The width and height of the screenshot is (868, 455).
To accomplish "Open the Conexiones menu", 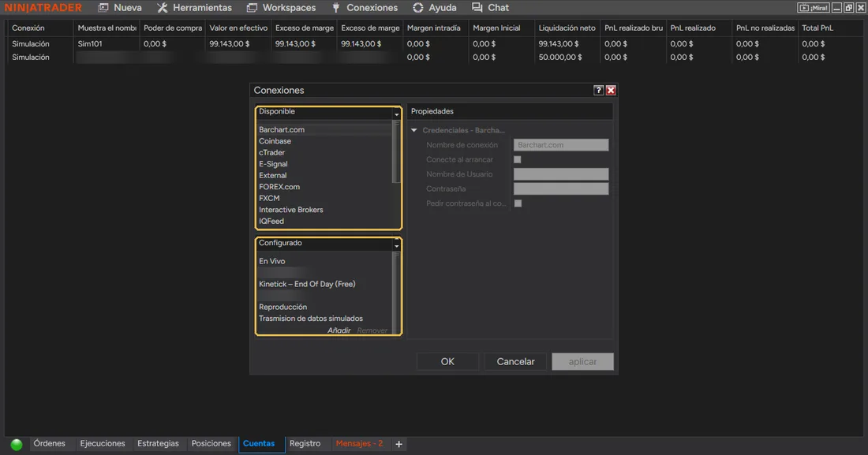I will (x=365, y=8).
